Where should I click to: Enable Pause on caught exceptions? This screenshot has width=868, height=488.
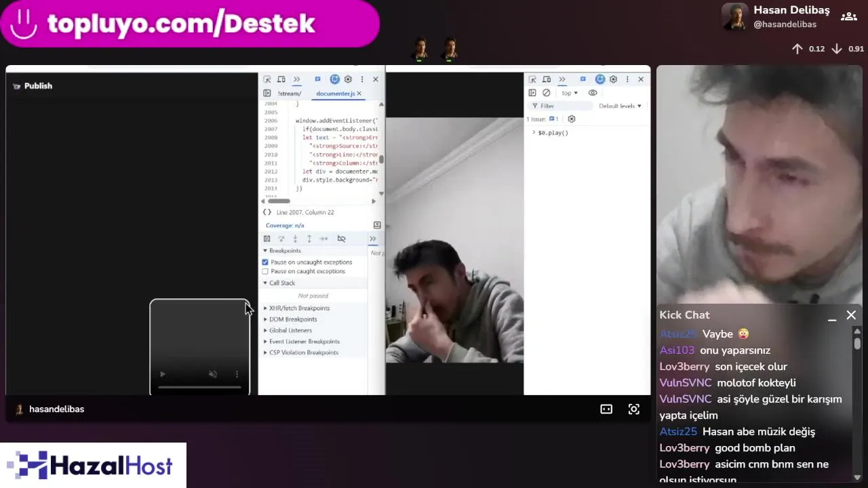point(265,271)
